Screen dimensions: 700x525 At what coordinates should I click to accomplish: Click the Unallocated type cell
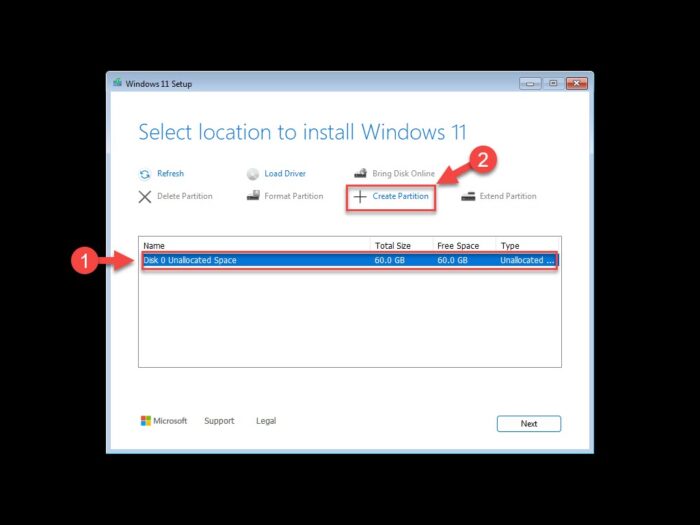point(527,260)
